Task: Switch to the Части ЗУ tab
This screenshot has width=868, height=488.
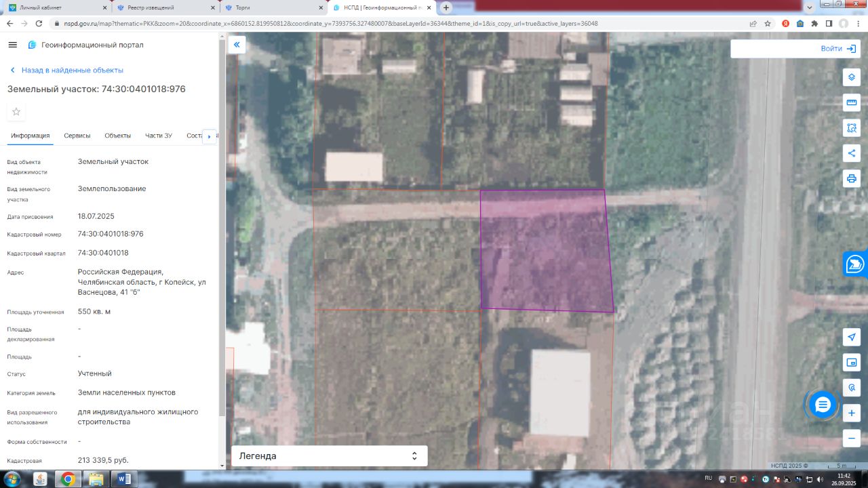Action: (159, 136)
